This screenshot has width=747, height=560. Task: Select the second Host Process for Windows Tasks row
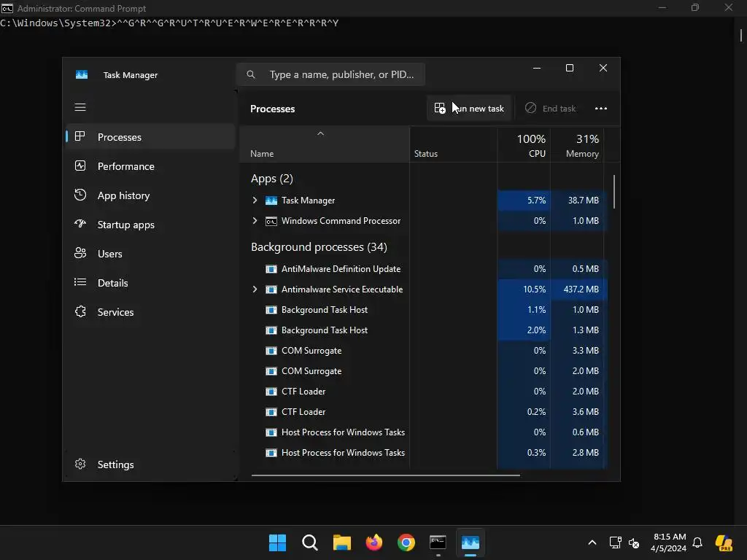click(x=424, y=453)
